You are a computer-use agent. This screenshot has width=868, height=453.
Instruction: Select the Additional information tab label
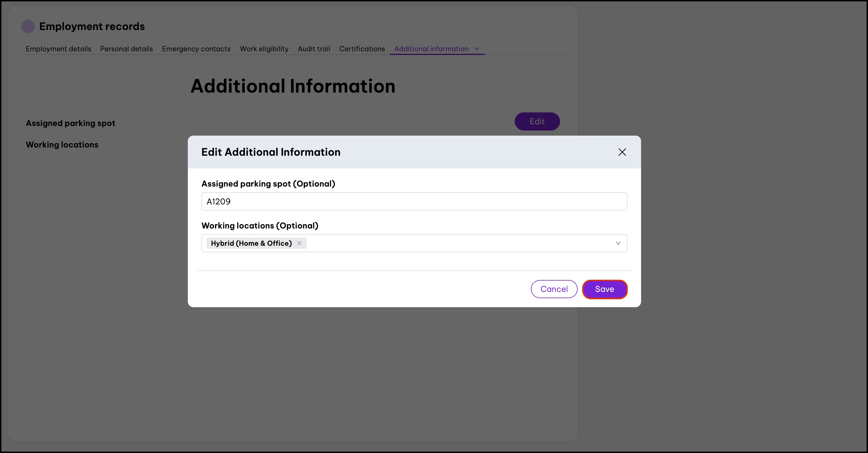pos(431,49)
